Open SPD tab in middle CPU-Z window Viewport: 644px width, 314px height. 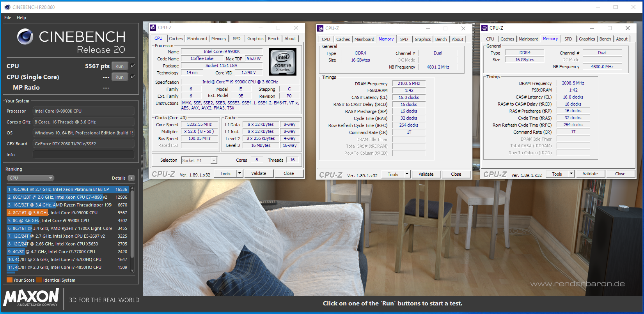404,39
